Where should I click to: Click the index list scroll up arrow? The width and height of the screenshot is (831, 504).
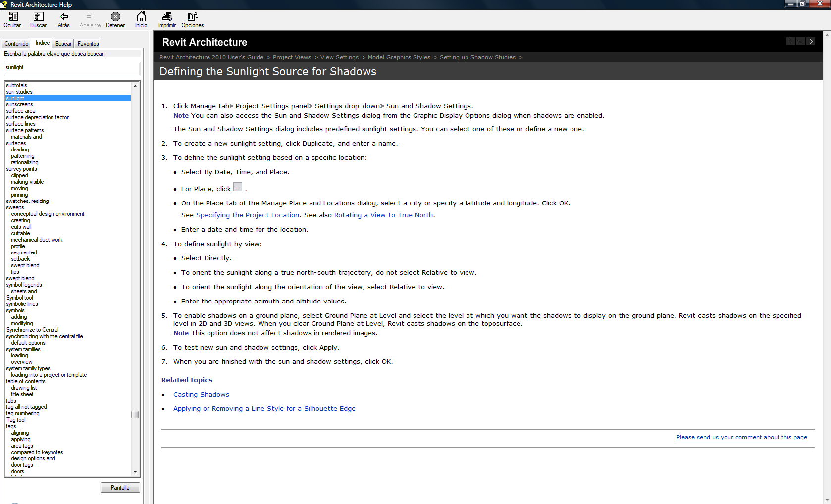135,86
